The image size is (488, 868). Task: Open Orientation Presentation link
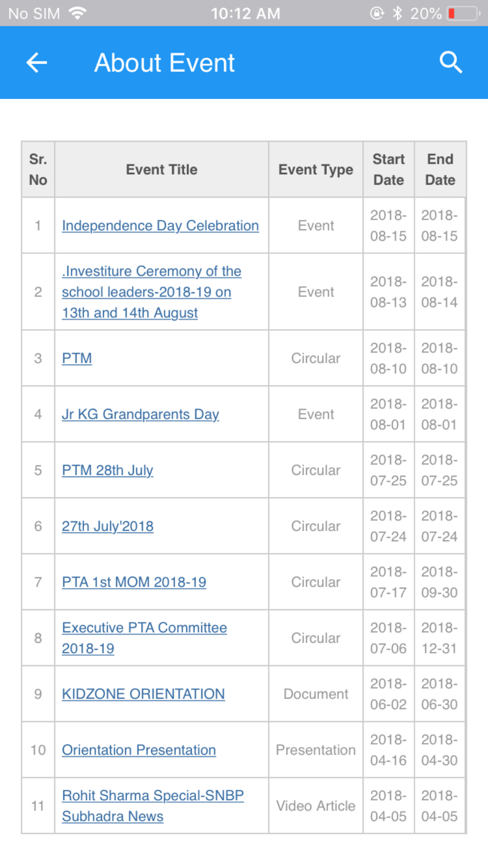tap(139, 750)
